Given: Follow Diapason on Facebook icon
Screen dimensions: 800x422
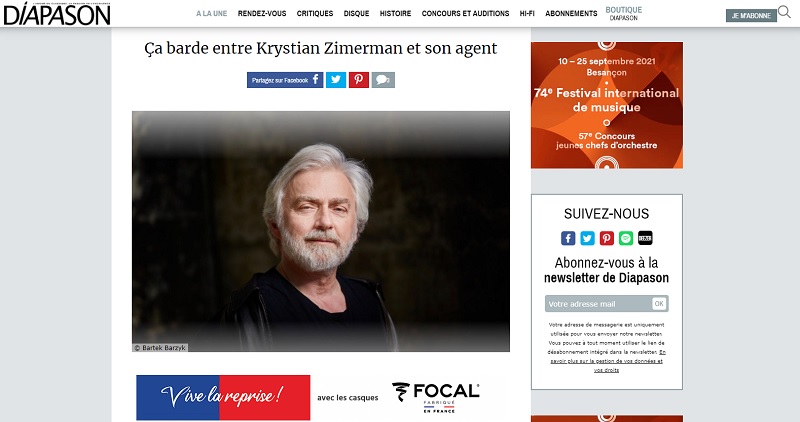Looking at the screenshot, I should point(568,238).
